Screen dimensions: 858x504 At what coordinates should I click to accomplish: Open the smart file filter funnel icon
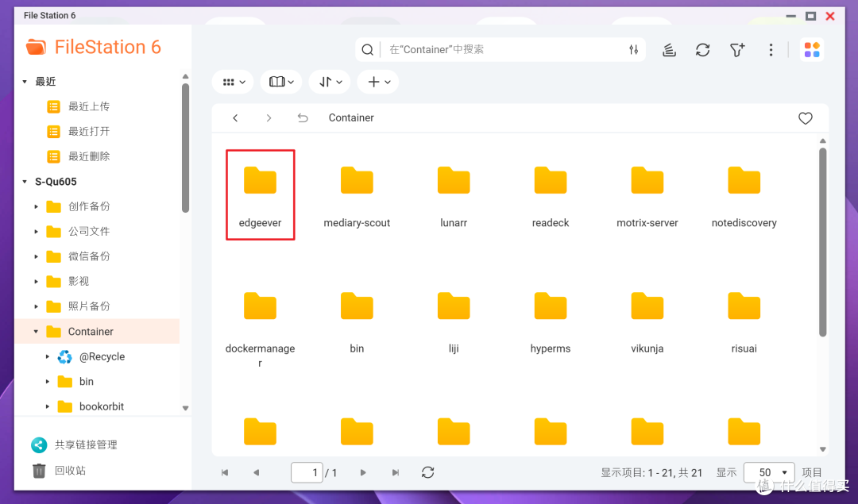pos(737,50)
